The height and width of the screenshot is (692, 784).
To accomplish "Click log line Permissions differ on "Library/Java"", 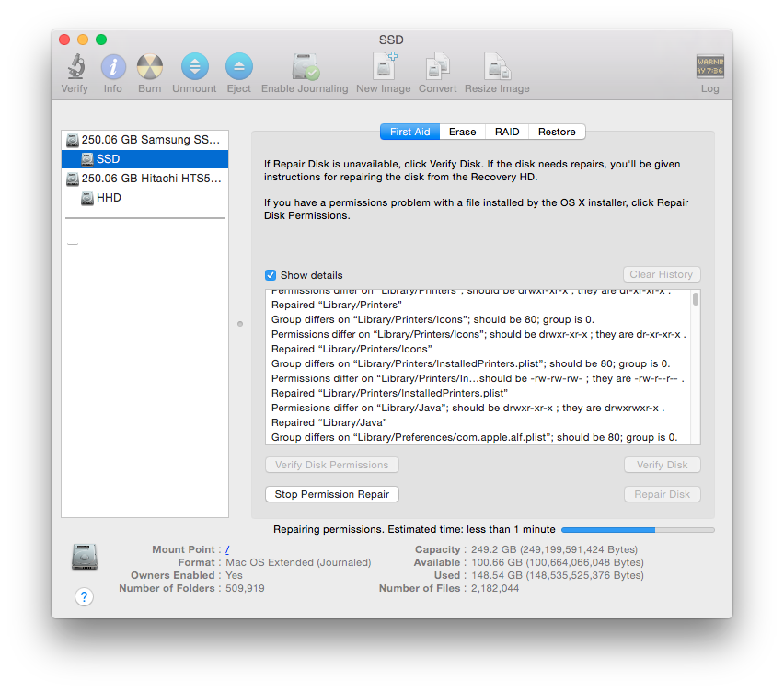I will pos(468,408).
